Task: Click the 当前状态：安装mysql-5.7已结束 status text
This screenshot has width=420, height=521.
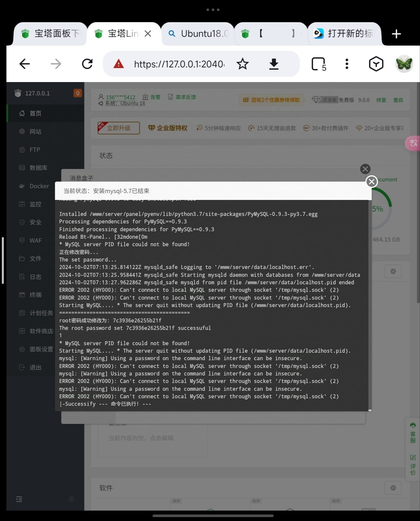Action: point(107,191)
